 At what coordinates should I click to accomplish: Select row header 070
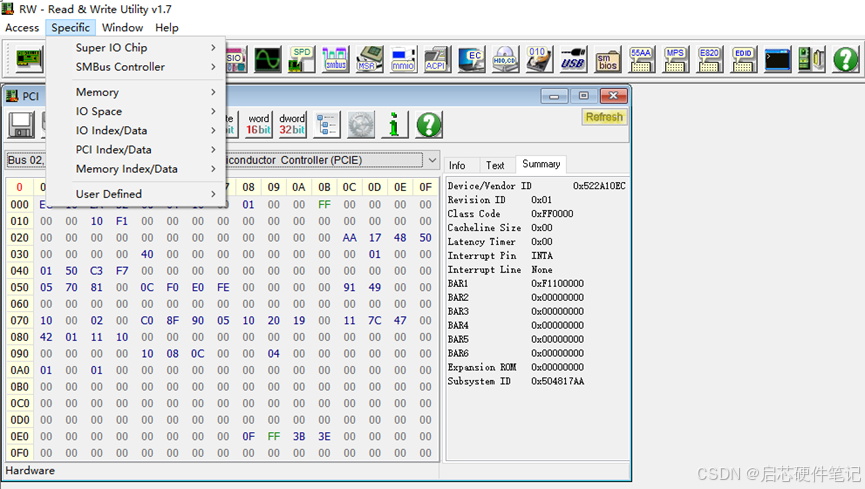pos(19,321)
